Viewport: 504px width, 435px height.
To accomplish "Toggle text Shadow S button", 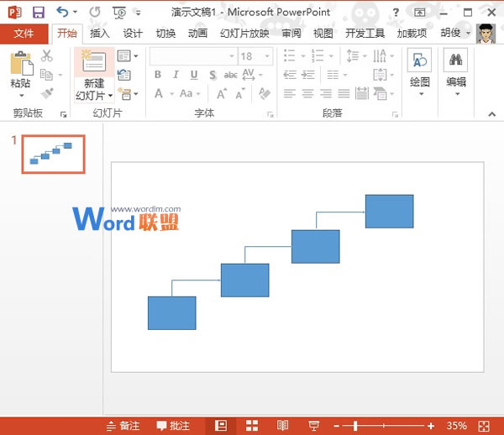I will 213,75.
